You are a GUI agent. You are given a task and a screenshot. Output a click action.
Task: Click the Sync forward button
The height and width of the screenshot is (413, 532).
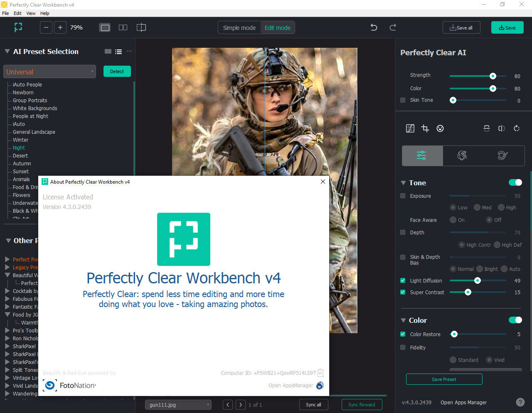click(362, 405)
